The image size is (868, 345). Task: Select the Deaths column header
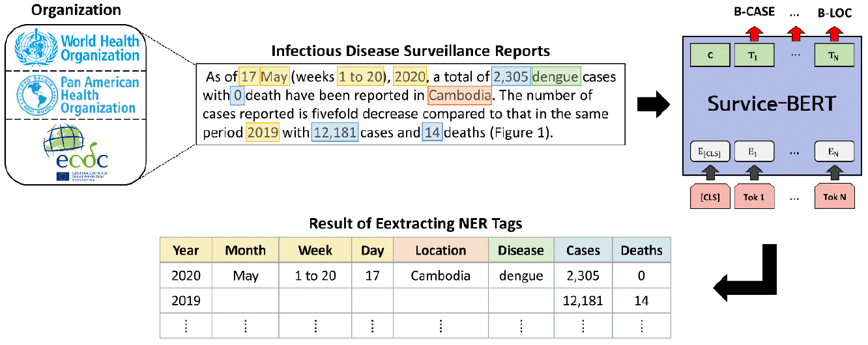pyautogui.click(x=641, y=251)
